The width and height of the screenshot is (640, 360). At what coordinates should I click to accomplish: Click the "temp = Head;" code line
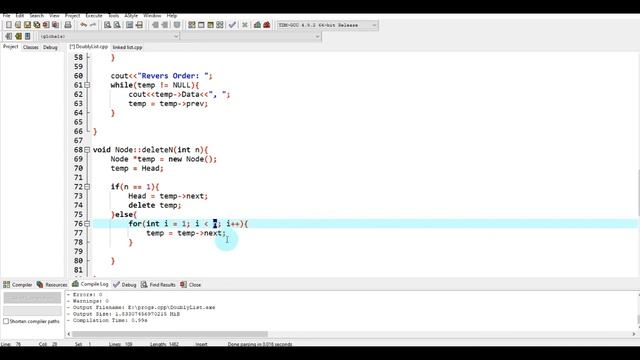click(137, 168)
